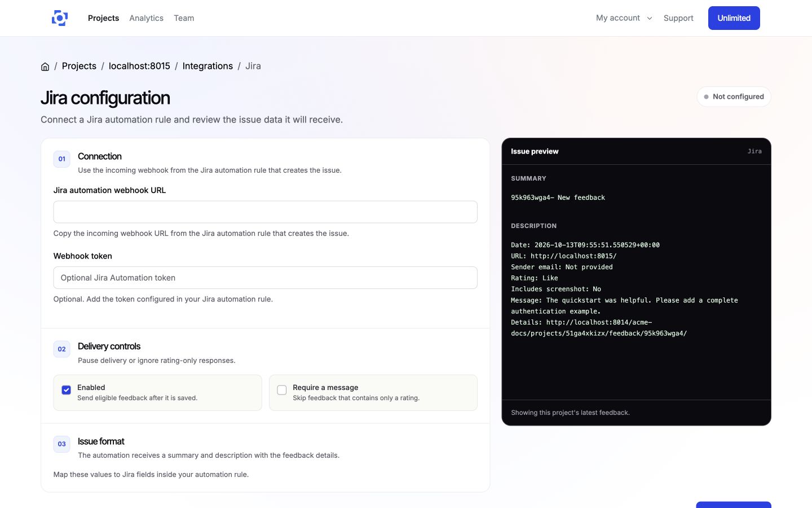Screen dimensions: 812x508
Task: Click the app logo icon
Action: pos(60,18)
